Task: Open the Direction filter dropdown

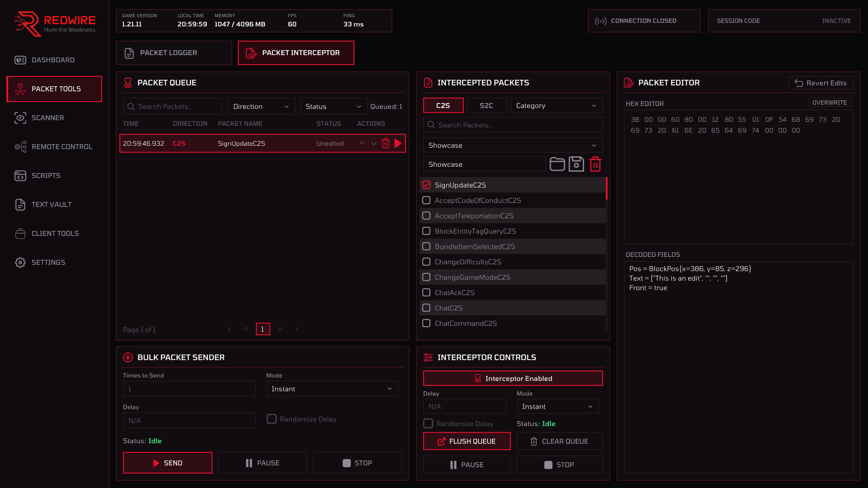Action: click(262, 106)
